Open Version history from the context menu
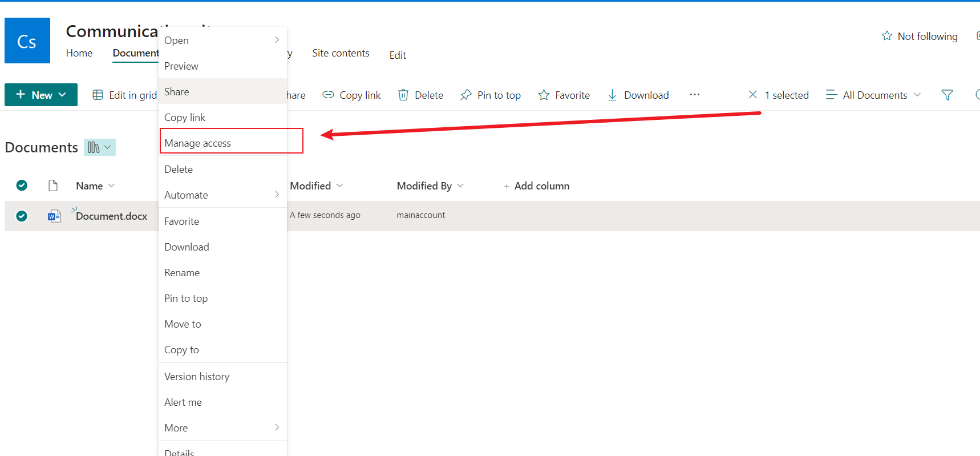 coord(222,376)
